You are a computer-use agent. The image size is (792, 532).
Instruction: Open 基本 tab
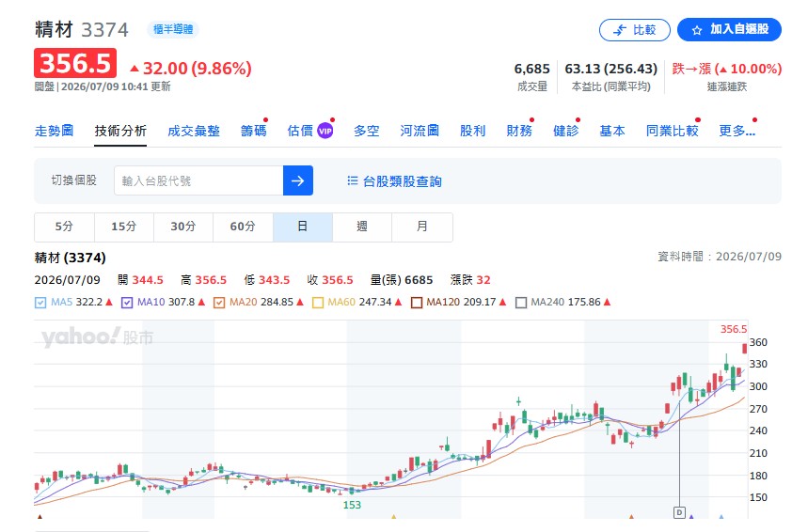(x=612, y=131)
